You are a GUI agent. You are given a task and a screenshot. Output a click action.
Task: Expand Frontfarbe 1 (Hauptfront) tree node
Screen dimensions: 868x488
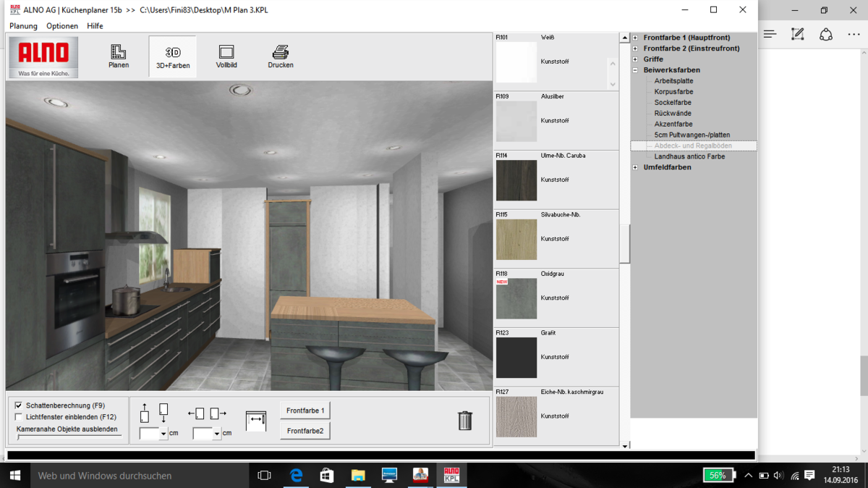pyautogui.click(x=635, y=38)
